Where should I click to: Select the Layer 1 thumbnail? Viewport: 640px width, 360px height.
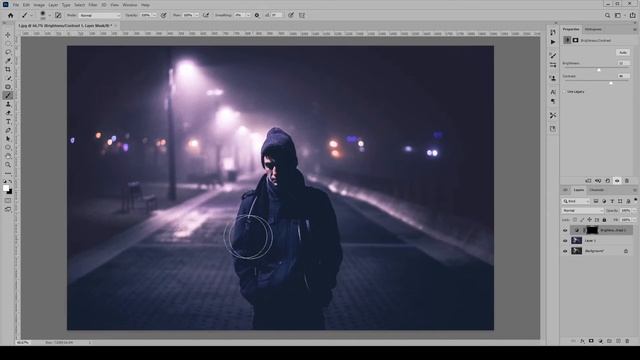576,241
